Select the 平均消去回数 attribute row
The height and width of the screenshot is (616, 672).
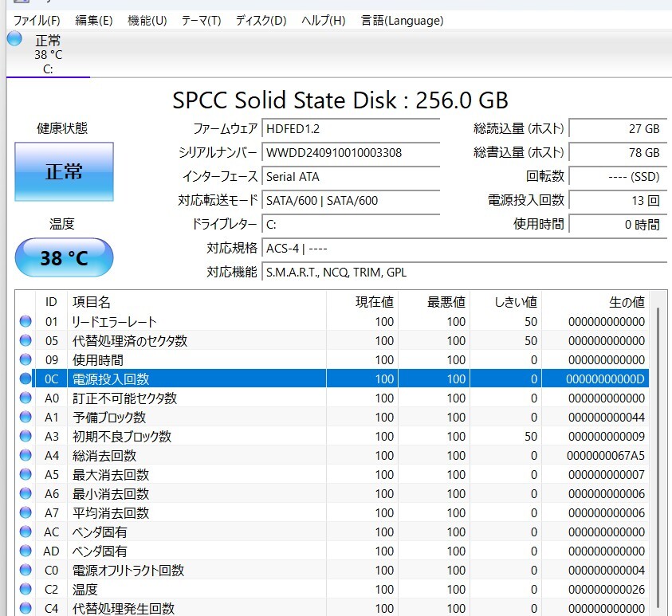[x=332, y=512]
